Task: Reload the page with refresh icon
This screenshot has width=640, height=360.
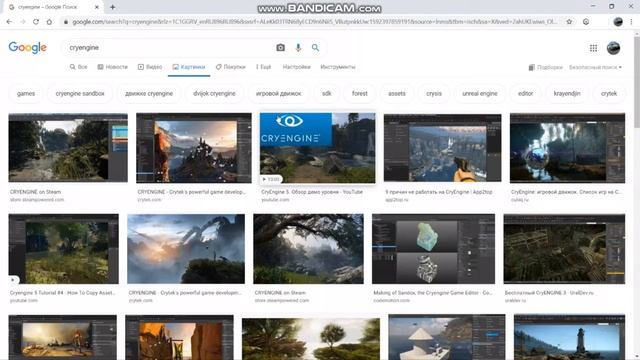Action: tap(36, 22)
